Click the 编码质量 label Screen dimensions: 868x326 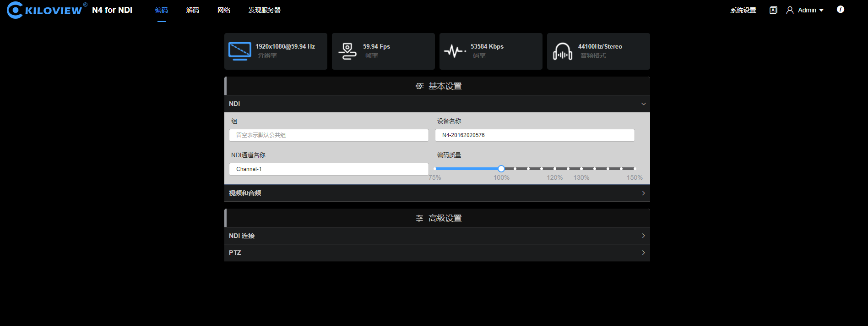pos(449,155)
